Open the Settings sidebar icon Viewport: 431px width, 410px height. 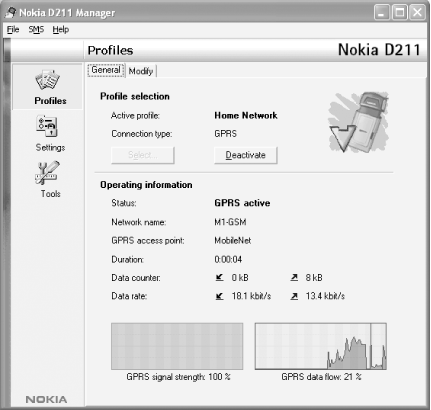(47, 126)
